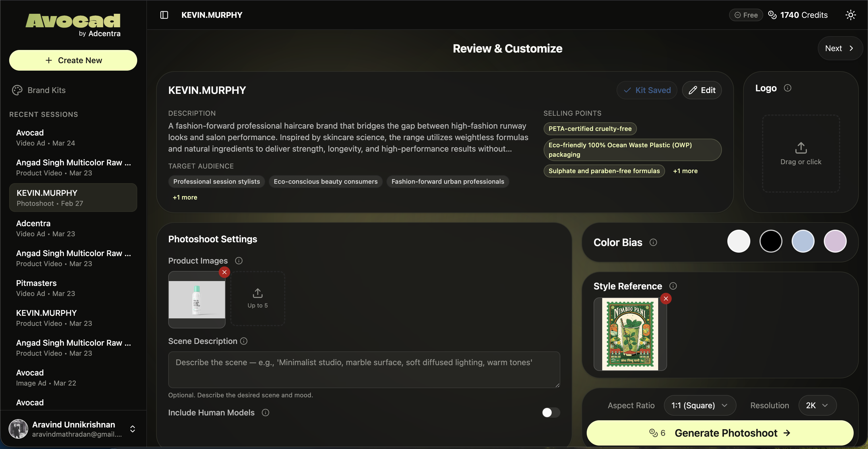Open the Brand Kits palette icon
The width and height of the screenshot is (868, 449).
point(17,90)
